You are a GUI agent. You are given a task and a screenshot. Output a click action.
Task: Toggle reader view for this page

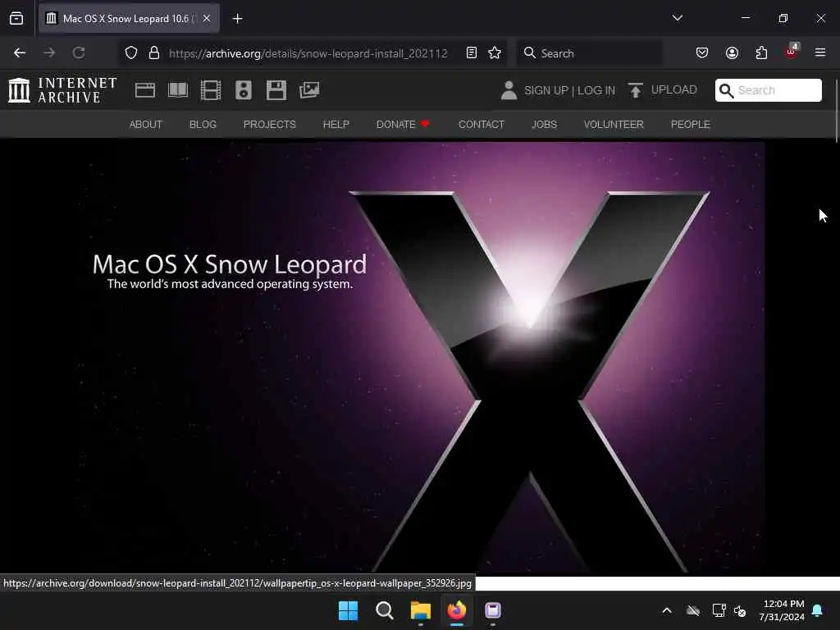click(x=472, y=52)
